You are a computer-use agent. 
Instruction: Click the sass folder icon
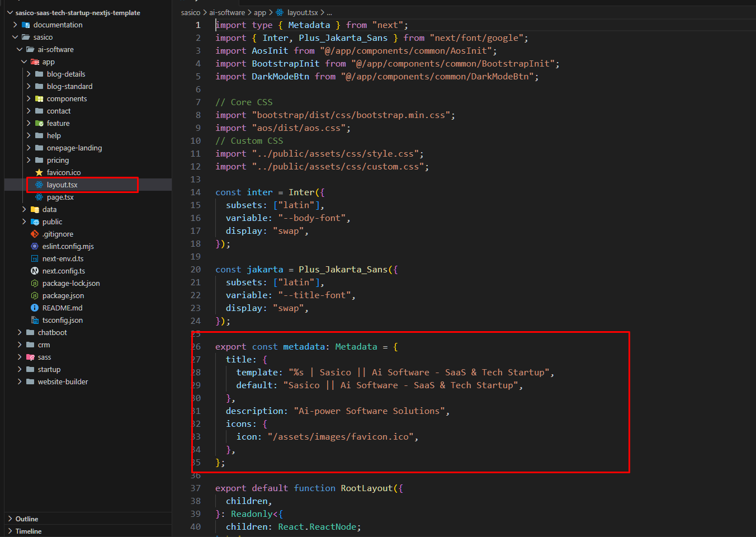tap(30, 357)
